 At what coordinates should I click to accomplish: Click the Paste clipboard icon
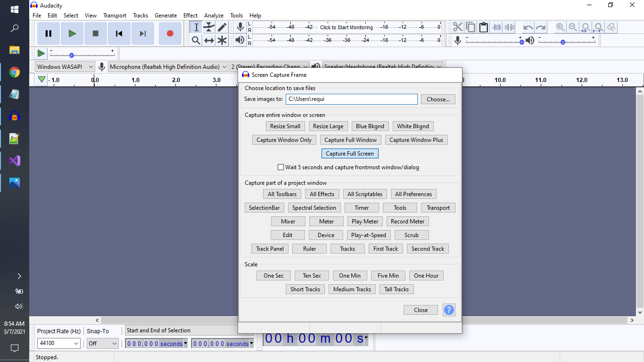point(483,27)
